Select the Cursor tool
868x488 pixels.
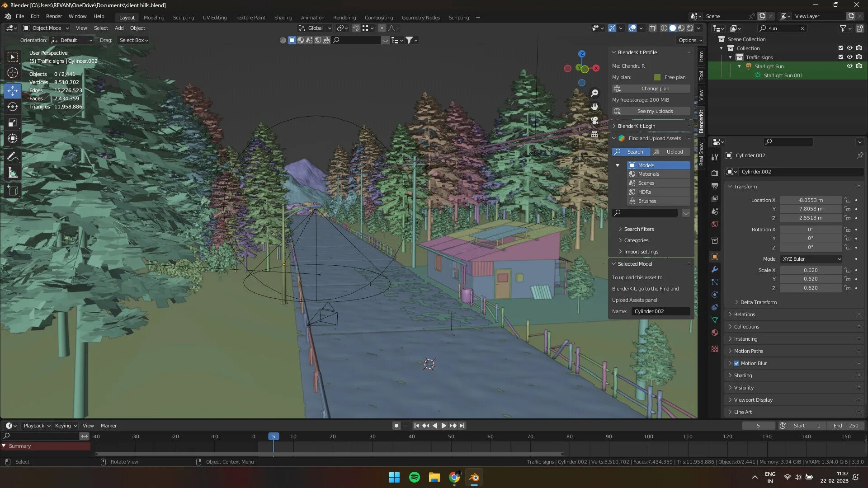pos(13,73)
